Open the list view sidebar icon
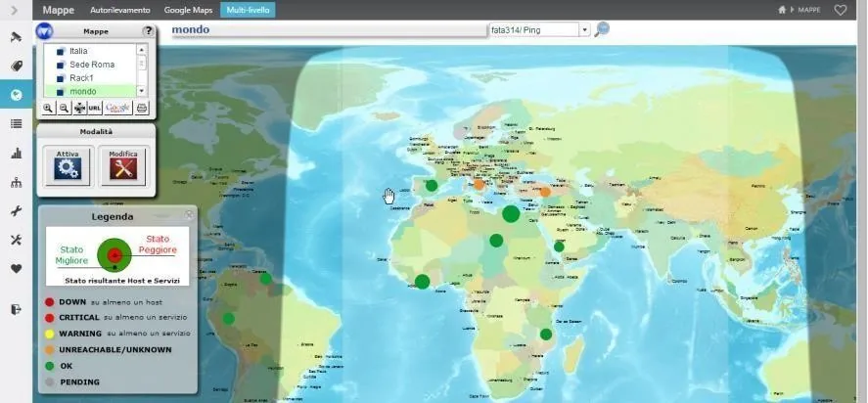The width and height of the screenshot is (868, 403). 16,124
